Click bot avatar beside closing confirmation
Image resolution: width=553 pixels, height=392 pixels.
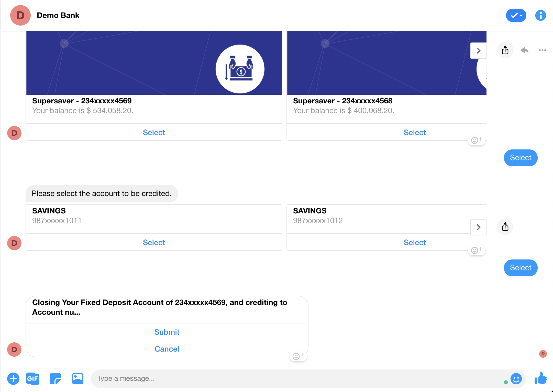pos(14,350)
